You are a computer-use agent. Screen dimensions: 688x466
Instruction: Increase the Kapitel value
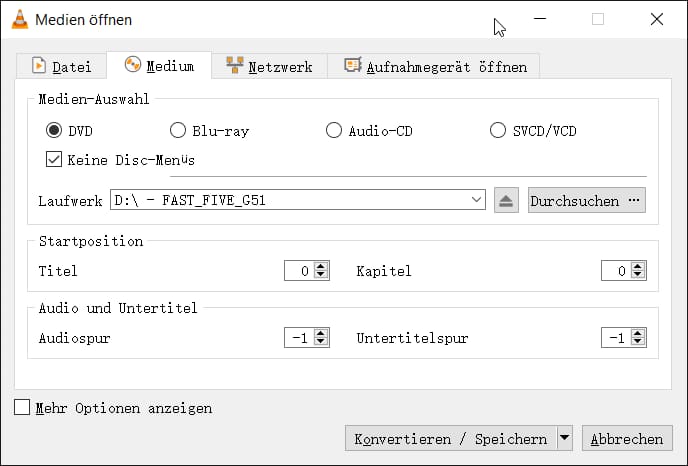638,266
